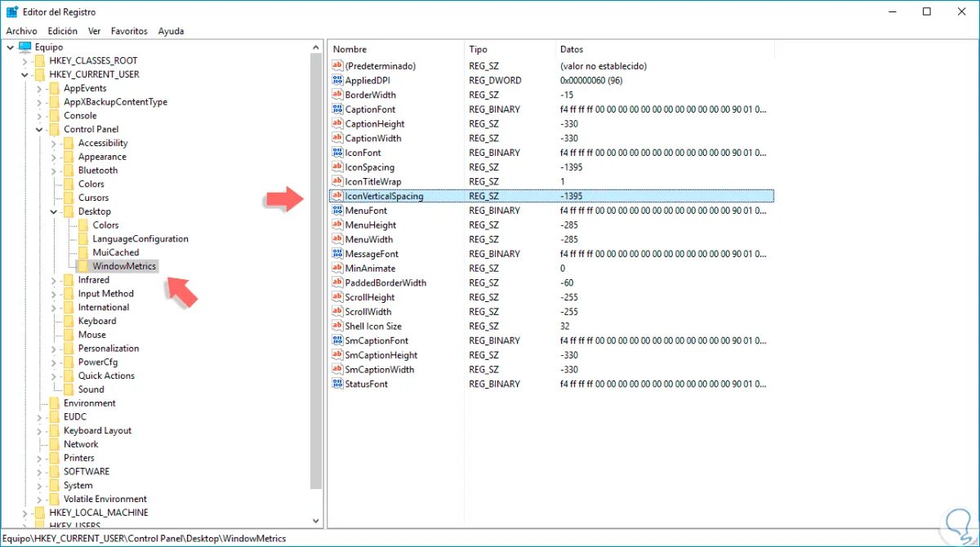Collapse the Desktop key
The image size is (980, 547).
[54, 211]
